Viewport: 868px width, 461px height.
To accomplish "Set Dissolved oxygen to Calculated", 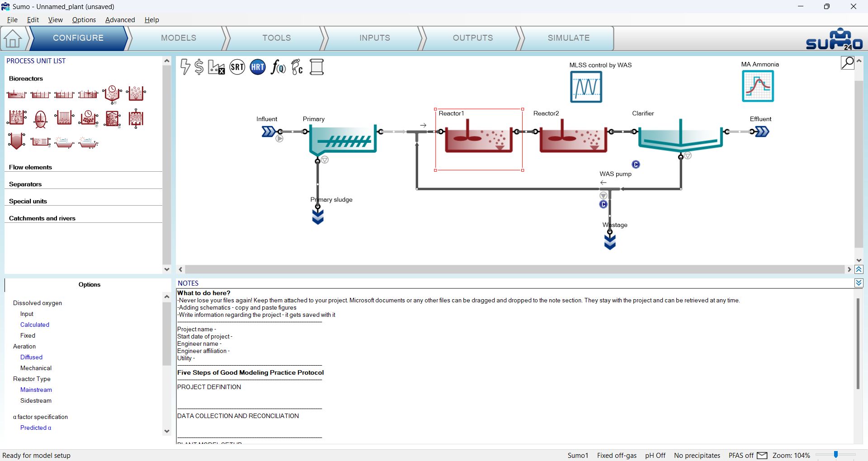I will tap(35, 325).
